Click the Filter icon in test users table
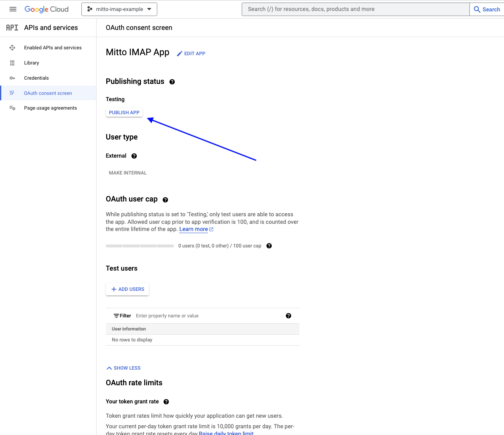The image size is (504, 435). click(x=116, y=316)
